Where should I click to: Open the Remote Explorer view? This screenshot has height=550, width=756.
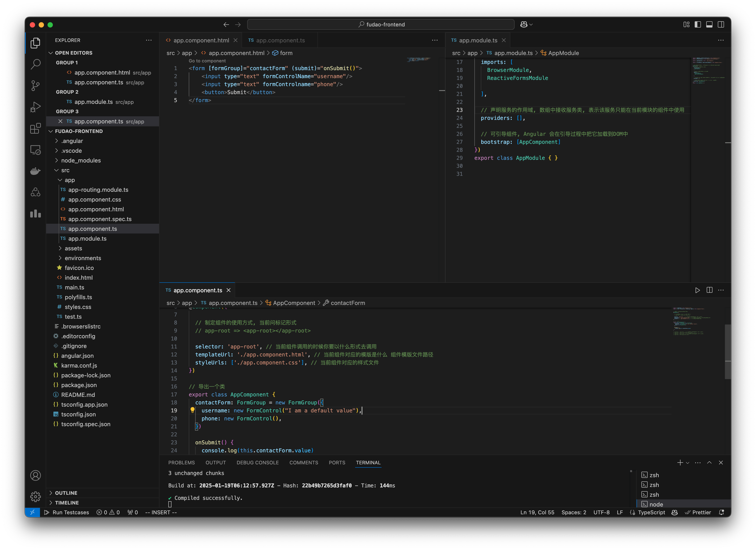tap(35, 150)
